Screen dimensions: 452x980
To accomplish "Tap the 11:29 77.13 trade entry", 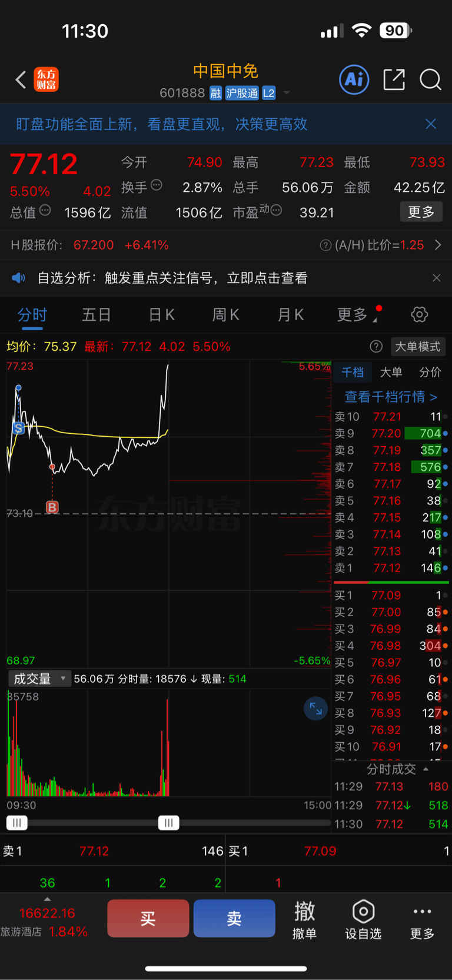I will [391, 786].
